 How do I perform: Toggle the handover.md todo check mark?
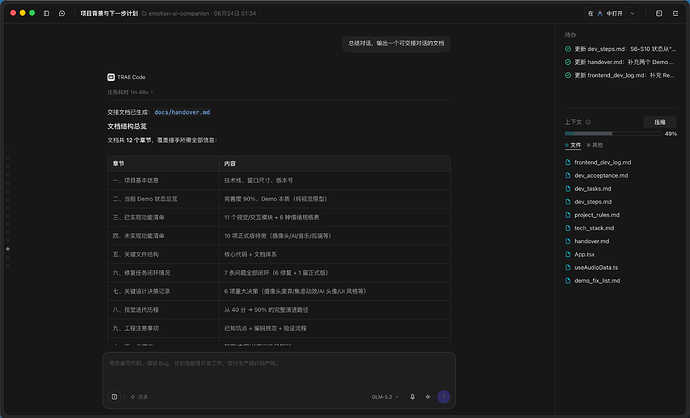point(568,62)
